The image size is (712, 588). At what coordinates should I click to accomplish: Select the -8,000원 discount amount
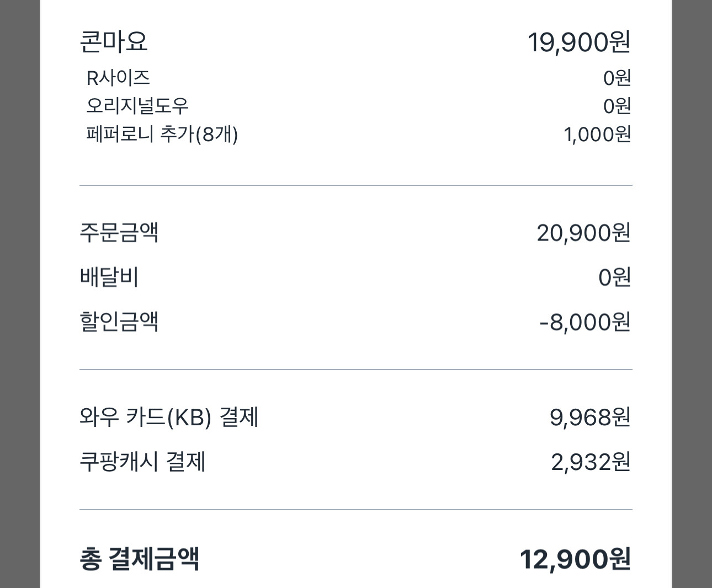click(585, 322)
